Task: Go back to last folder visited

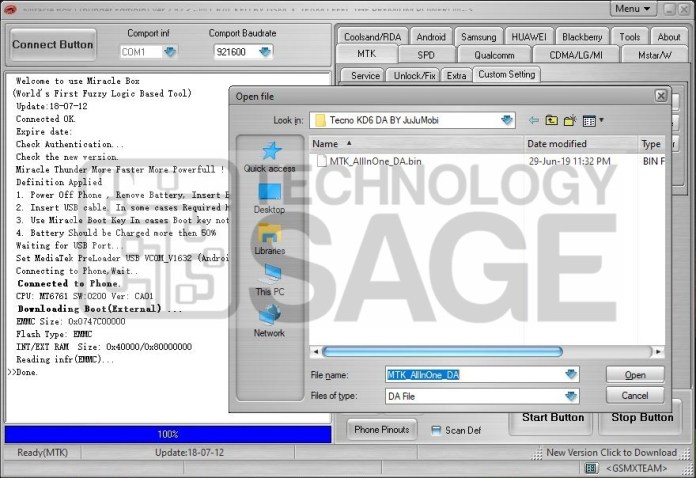Action: pyautogui.click(x=534, y=120)
